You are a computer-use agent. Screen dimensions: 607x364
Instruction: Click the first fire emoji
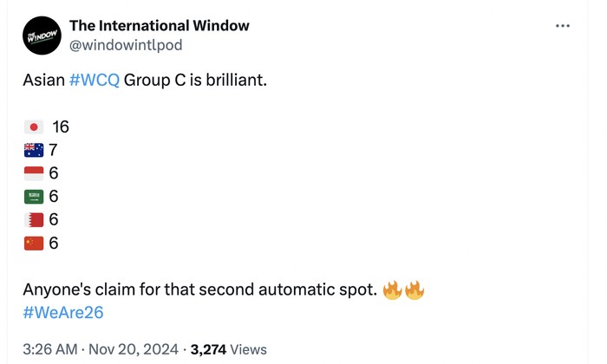coord(392,289)
